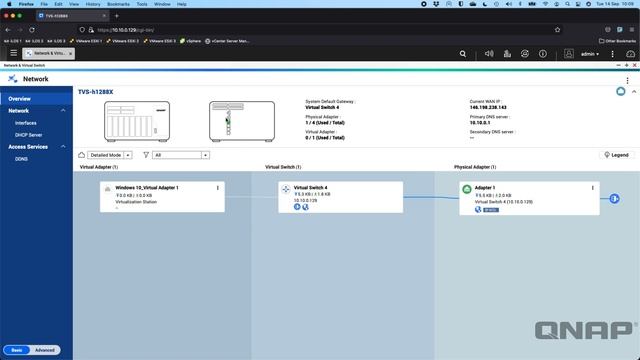Open the VMware ESXi 1 bookmark
Image resolution: width=640 pixels, height=360 pixels.
coord(86,41)
